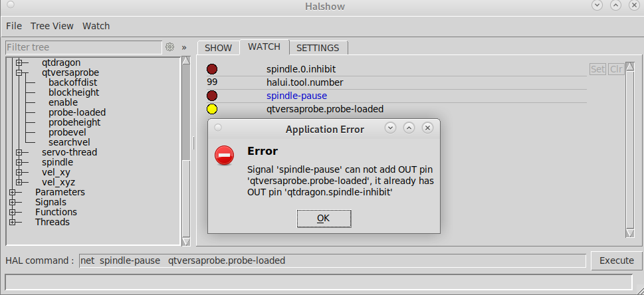The height and width of the screenshot is (295, 644).
Task: Click the tree panel vertical scrollbar thumb
Action: click(185, 112)
